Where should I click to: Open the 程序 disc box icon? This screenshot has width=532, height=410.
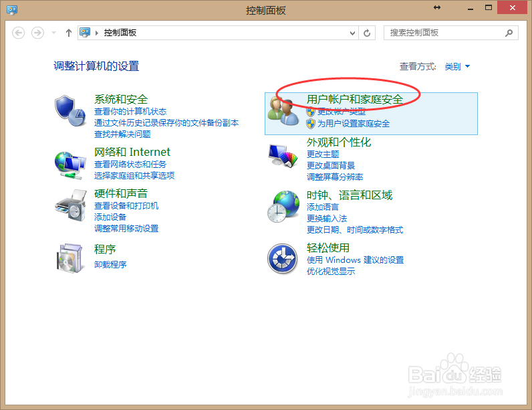[x=70, y=258]
